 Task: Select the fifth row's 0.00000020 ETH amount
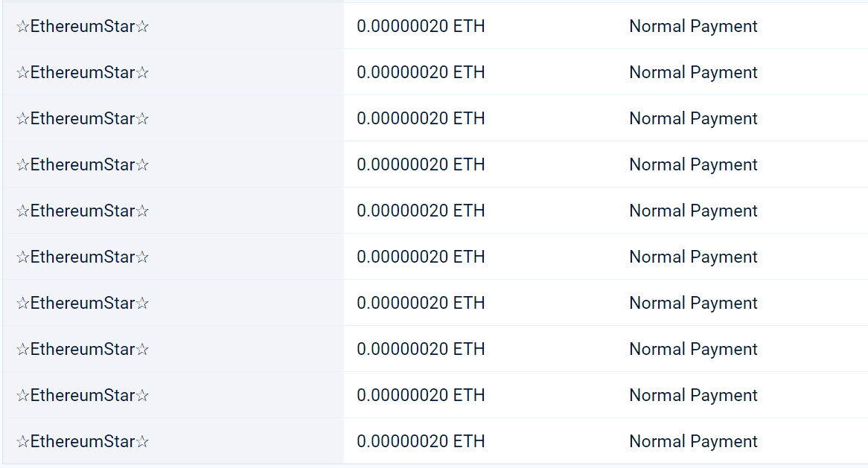[x=421, y=211]
